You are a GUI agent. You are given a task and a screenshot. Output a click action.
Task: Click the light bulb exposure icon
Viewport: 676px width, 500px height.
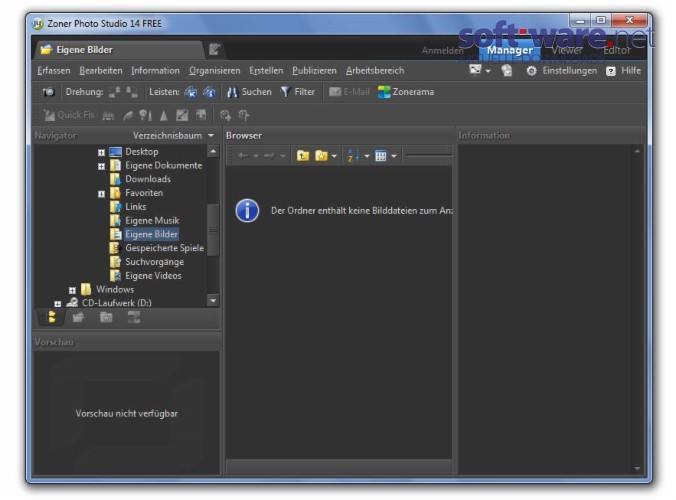[145, 116]
